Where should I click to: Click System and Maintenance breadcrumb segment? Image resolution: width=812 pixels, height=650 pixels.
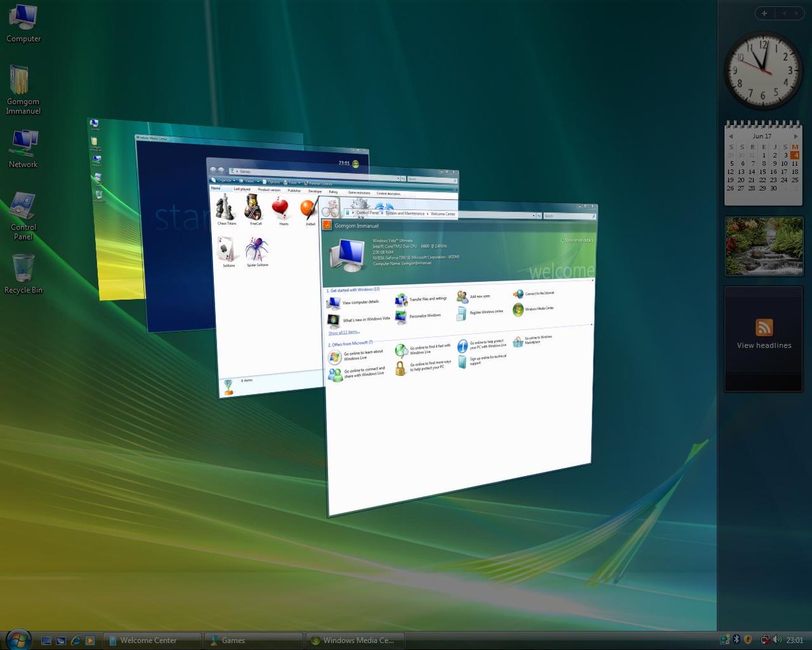click(405, 213)
